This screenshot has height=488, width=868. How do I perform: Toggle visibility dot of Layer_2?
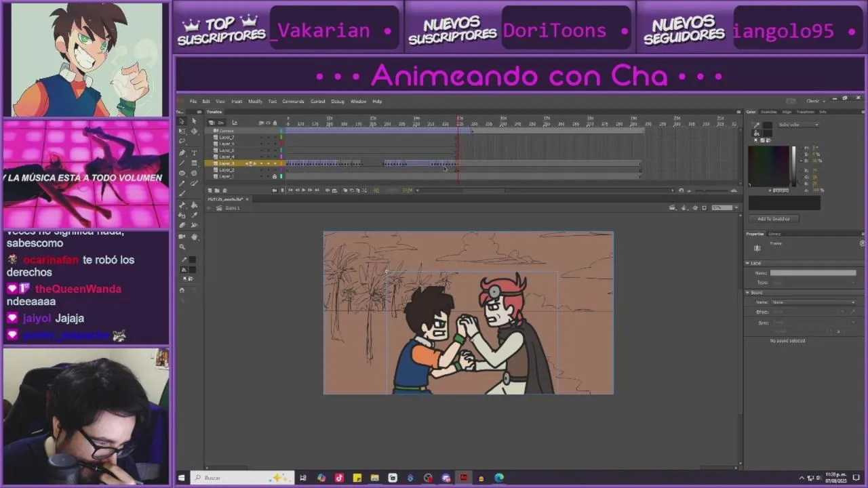click(268, 169)
